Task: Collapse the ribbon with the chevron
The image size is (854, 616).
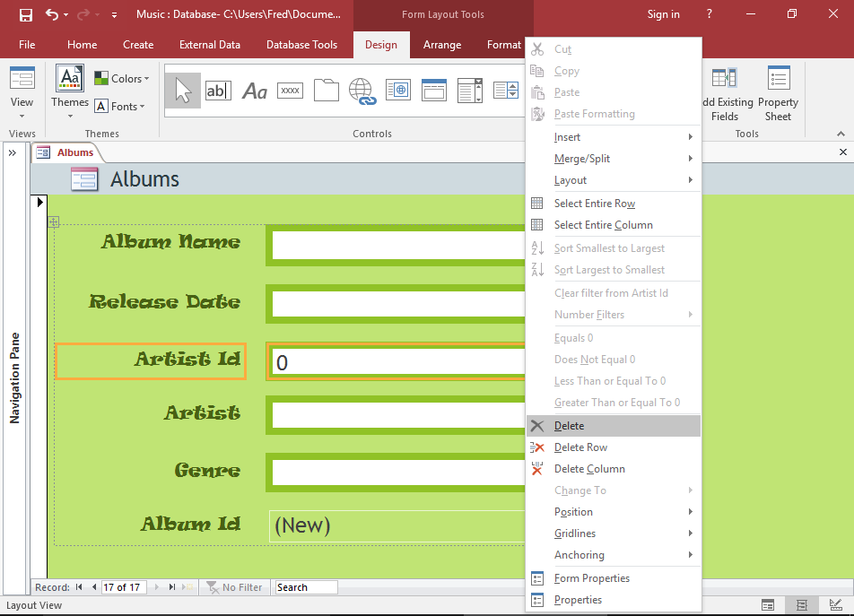Action: pos(841,134)
